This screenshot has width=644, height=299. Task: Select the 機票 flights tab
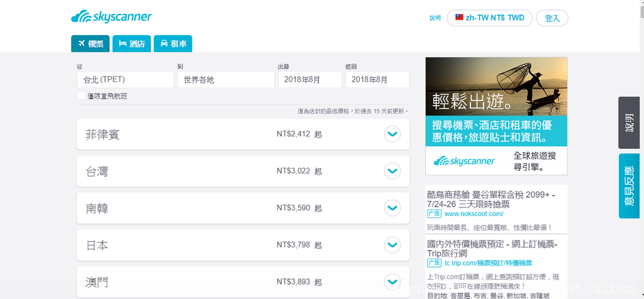click(91, 43)
